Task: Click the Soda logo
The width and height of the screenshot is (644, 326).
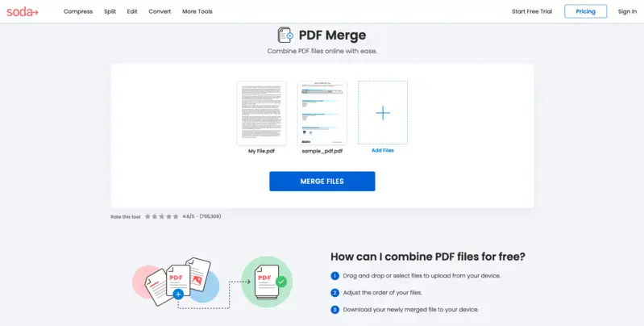Action: coord(23,12)
